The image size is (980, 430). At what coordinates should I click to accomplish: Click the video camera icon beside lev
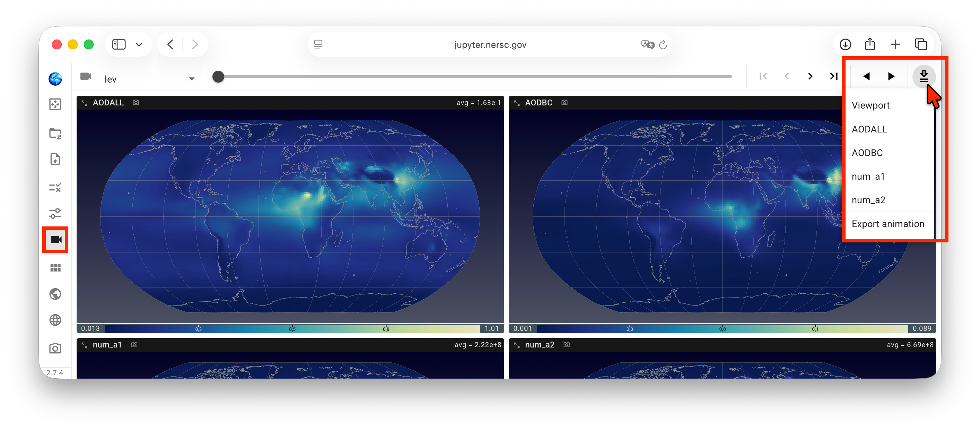[86, 77]
